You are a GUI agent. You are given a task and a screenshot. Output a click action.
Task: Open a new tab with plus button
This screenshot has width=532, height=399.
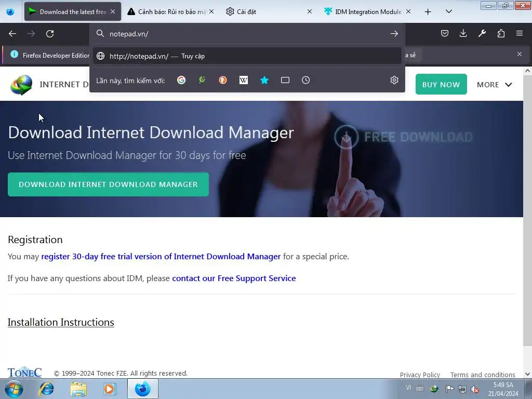coord(428,12)
